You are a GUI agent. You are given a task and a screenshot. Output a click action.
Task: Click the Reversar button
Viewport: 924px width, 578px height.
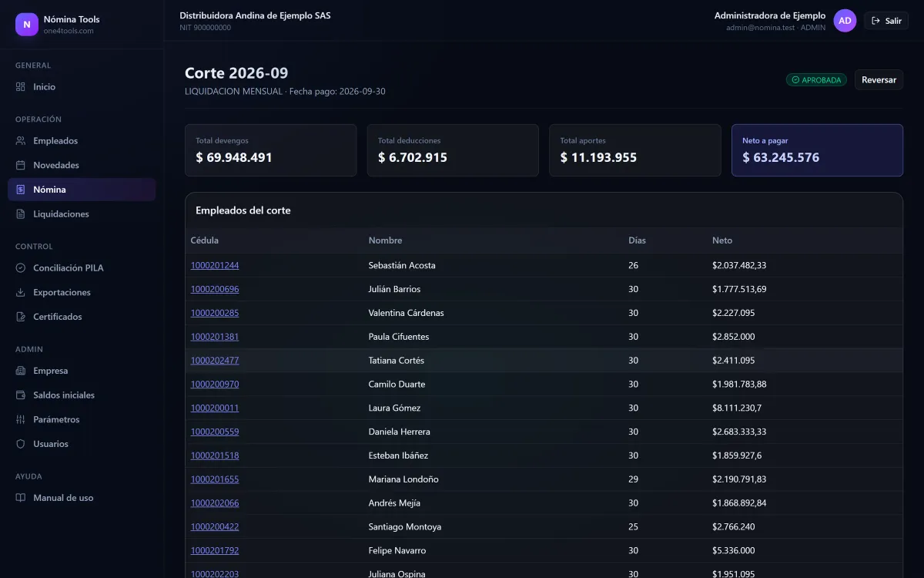point(879,80)
